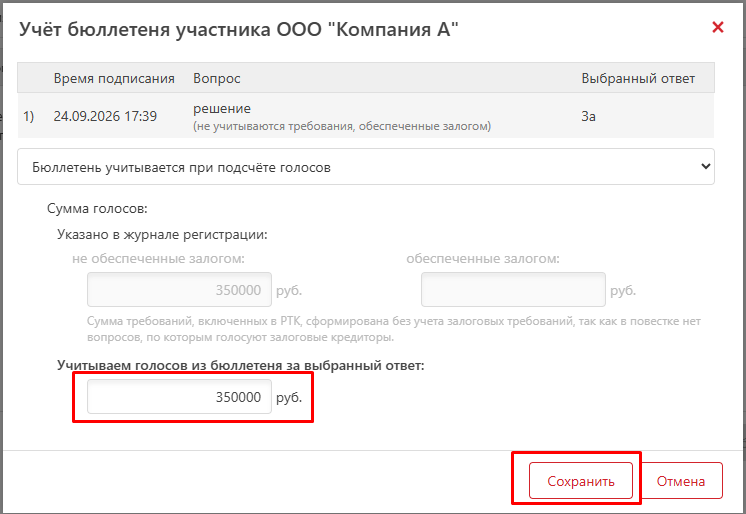The height and width of the screenshot is (514, 746).
Task: Click the 'Сохранить' button
Action: (580, 481)
